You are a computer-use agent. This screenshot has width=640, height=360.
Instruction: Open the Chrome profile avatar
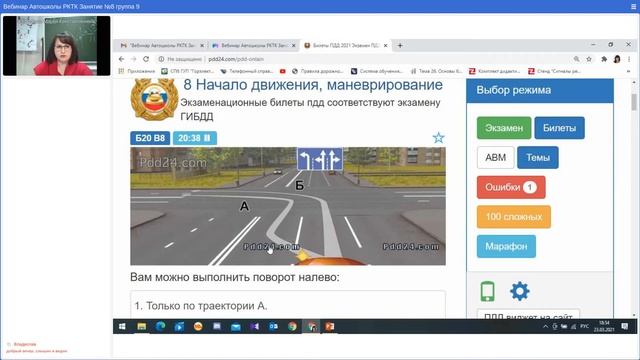coord(617,59)
